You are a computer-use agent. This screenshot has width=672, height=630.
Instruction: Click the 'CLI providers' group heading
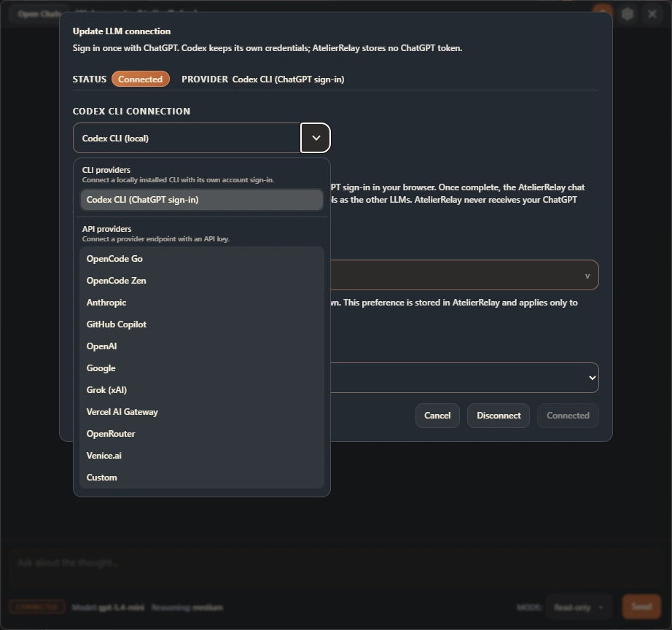(106, 170)
